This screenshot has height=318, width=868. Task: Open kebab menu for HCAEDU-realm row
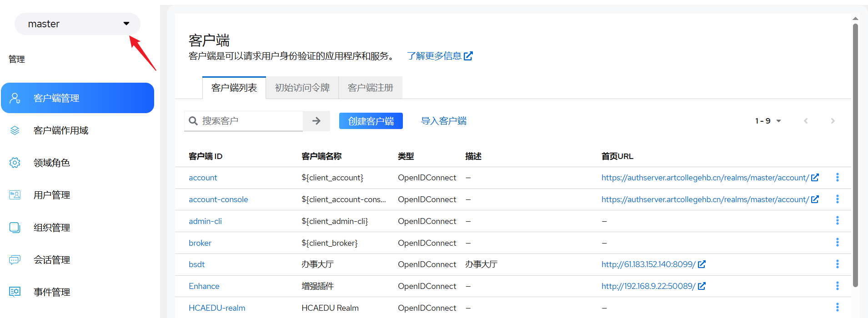837,308
